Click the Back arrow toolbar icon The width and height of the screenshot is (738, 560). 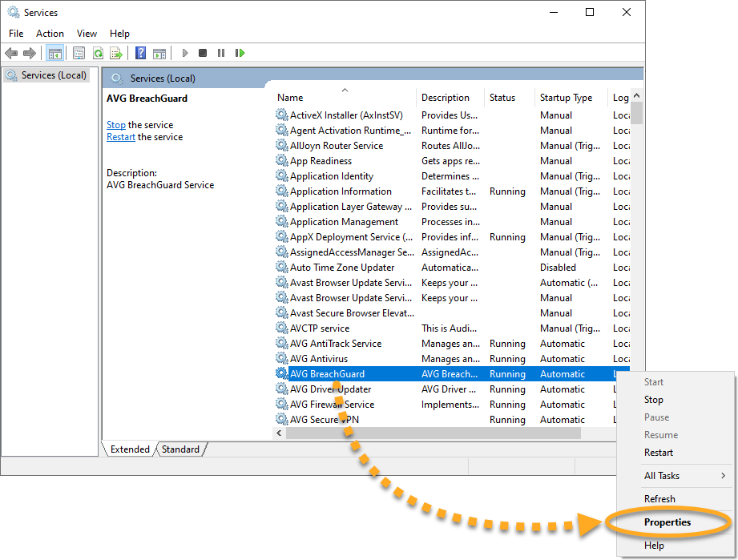(11, 53)
